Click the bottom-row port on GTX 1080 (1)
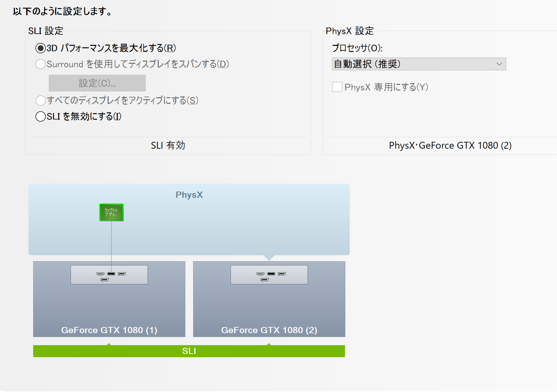 (x=104, y=280)
